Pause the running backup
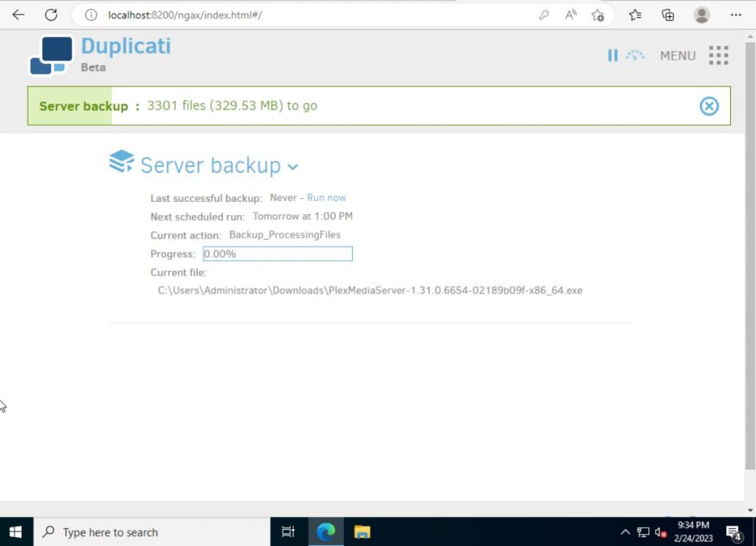 [613, 55]
